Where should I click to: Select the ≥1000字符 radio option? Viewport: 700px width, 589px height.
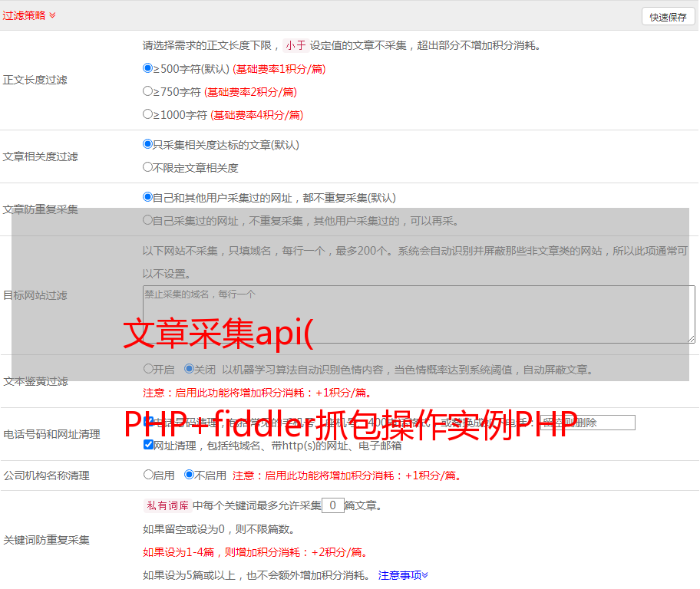147,114
